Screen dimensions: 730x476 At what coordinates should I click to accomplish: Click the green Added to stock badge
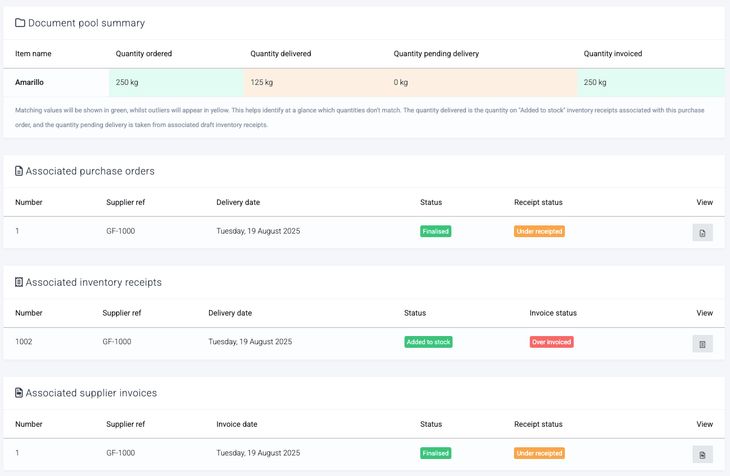coord(428,342)
